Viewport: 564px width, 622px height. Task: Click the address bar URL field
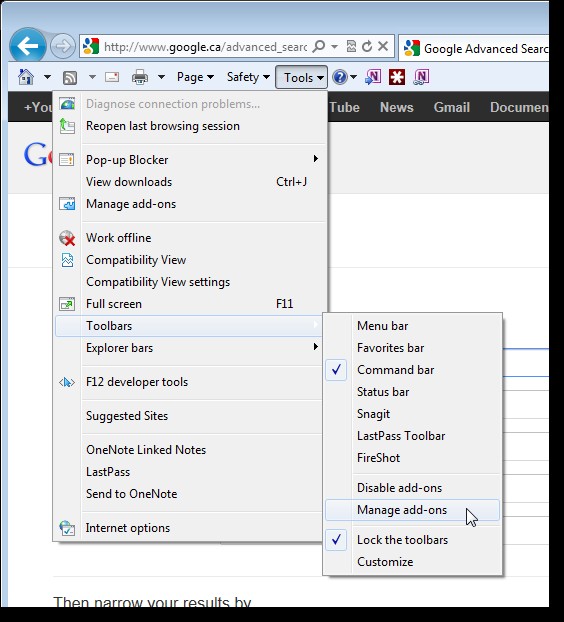[205, 47]
